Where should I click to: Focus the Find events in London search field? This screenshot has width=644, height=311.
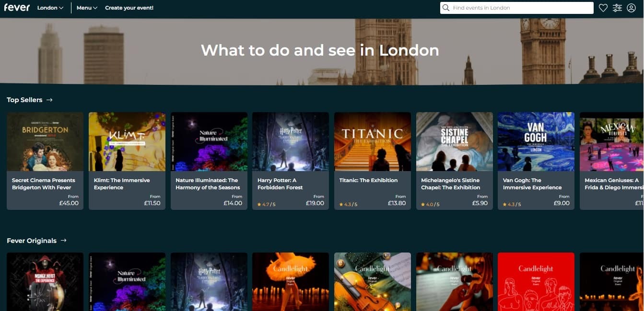tap(517, 8)
